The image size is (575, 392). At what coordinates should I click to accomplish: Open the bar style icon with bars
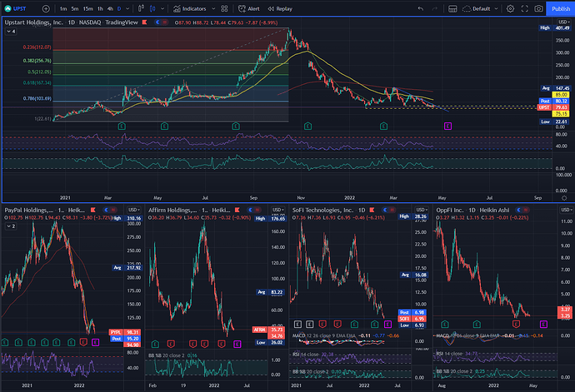pyautogui.click(x=141, y=8)
